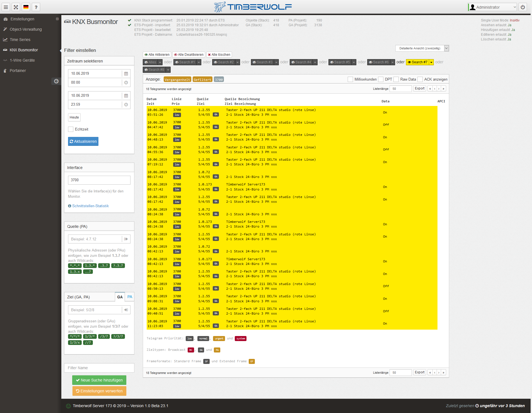Toggle visibility of Search #8 filter
This screenshot has height=413, width=532.
pos(154,70)
